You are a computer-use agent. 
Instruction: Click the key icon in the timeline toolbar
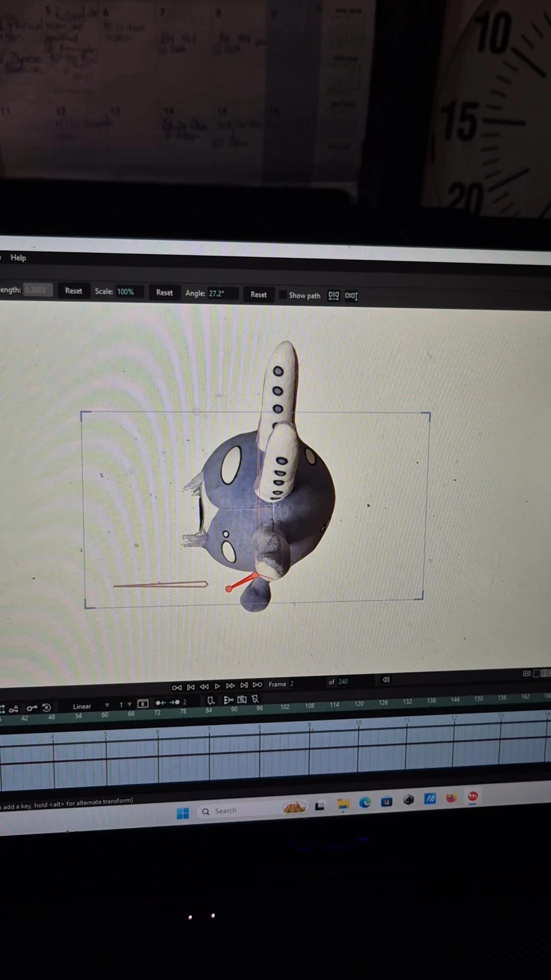coord(32,708)
